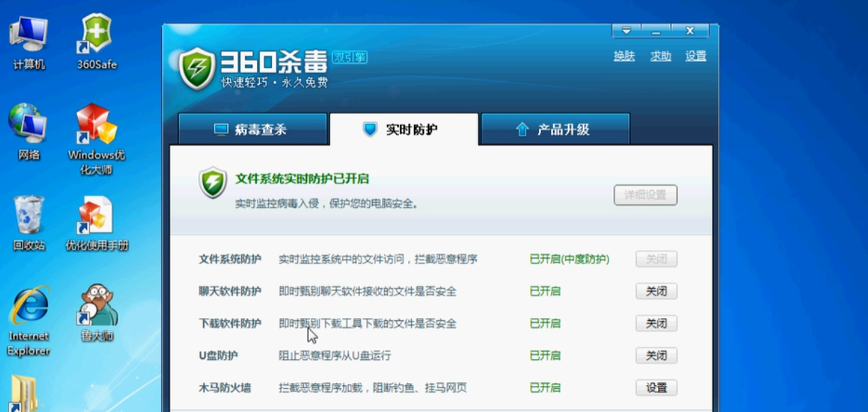Click the U盘防护 row label
This screenshot has height=412, width=868.
(x=219, y=355)
